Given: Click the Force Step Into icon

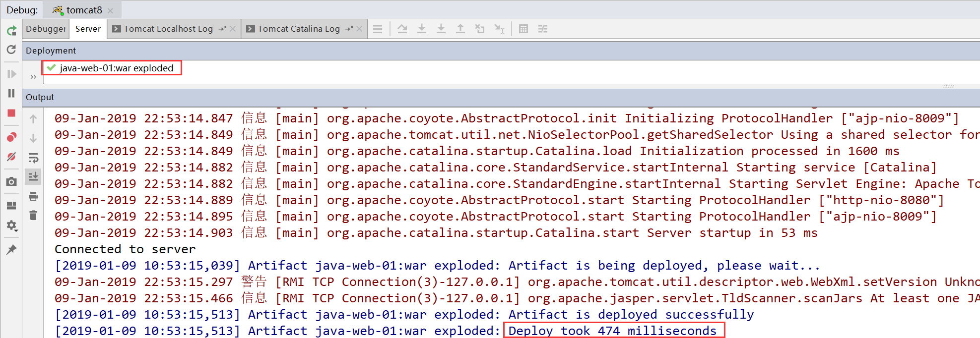Looking at the screenshot, I should [x=441, y=29].
